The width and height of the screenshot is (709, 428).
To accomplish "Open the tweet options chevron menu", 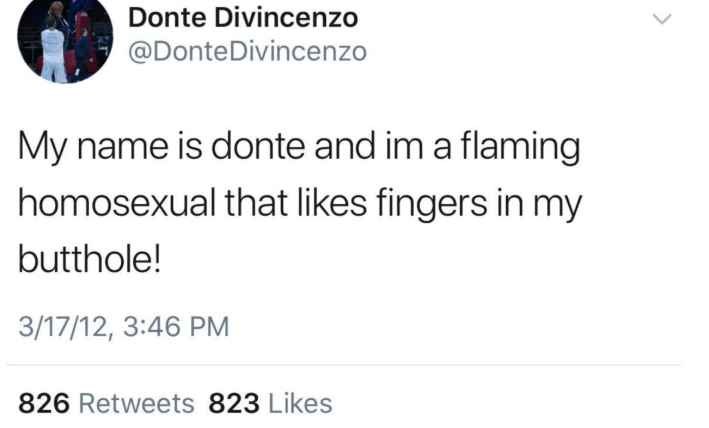I will click(x=662, y=20).
